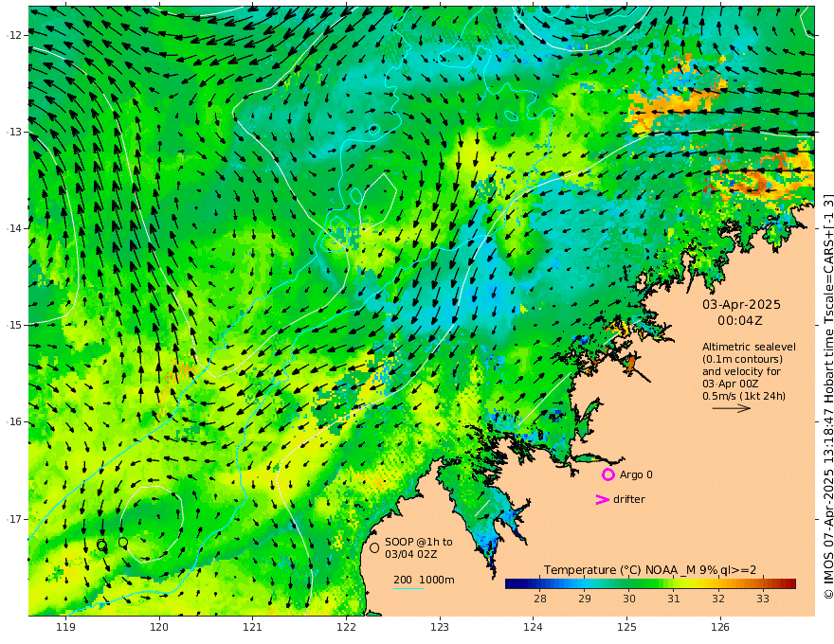Click the '(0.1m contours)' legend text

pyautogui.click(x=742, y=359)
